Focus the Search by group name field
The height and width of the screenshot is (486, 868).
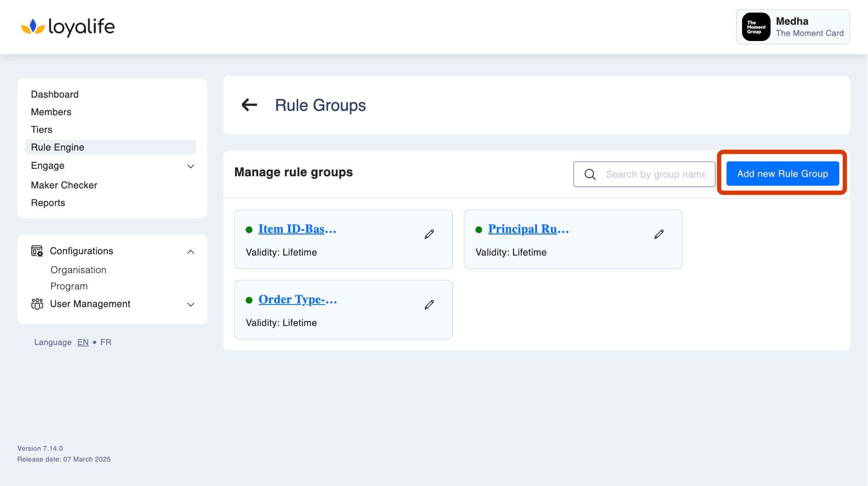coord(656,175)
